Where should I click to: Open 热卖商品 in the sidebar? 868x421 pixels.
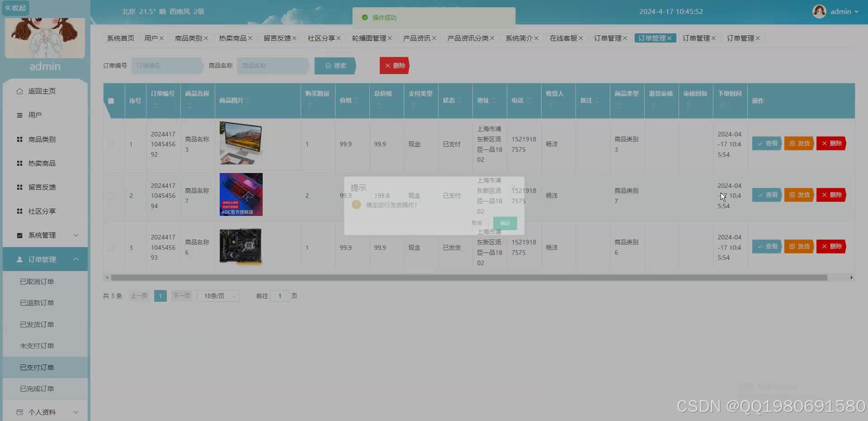42,163
